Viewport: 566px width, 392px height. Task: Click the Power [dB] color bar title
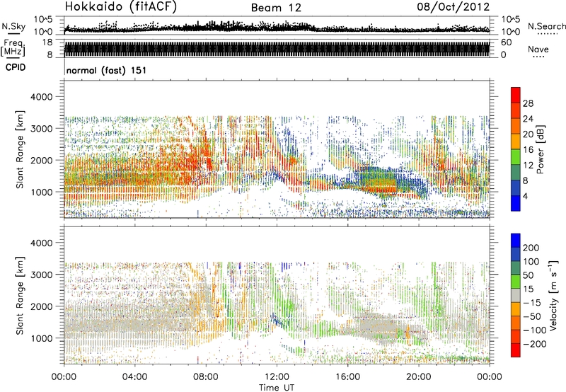(540, 149)
